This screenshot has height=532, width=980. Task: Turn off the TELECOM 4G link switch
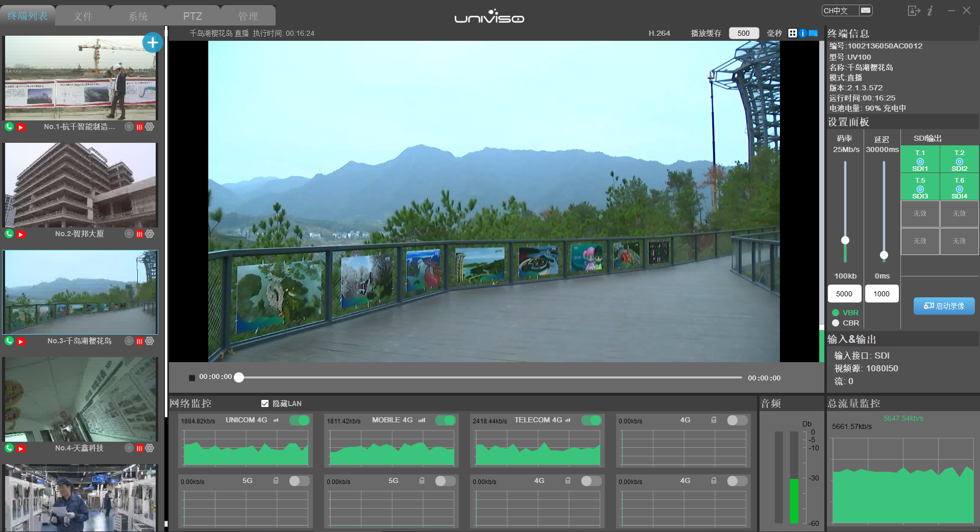(592, 420)
